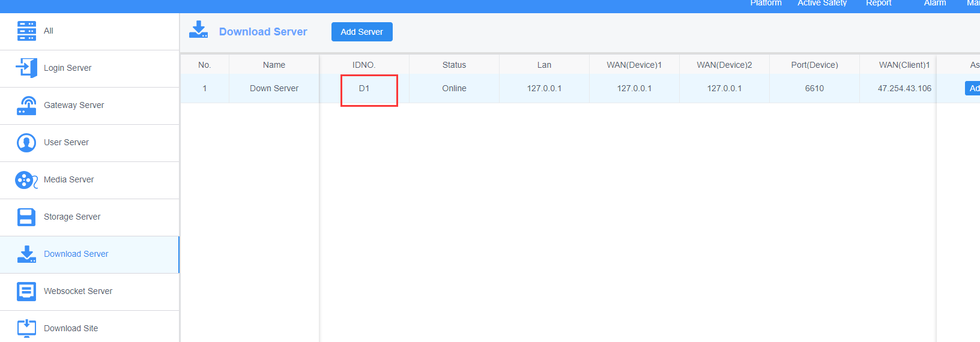Click the Media Server film reel icon
The width and height of the screenshot is (980, 342).
tap(26, 180)
